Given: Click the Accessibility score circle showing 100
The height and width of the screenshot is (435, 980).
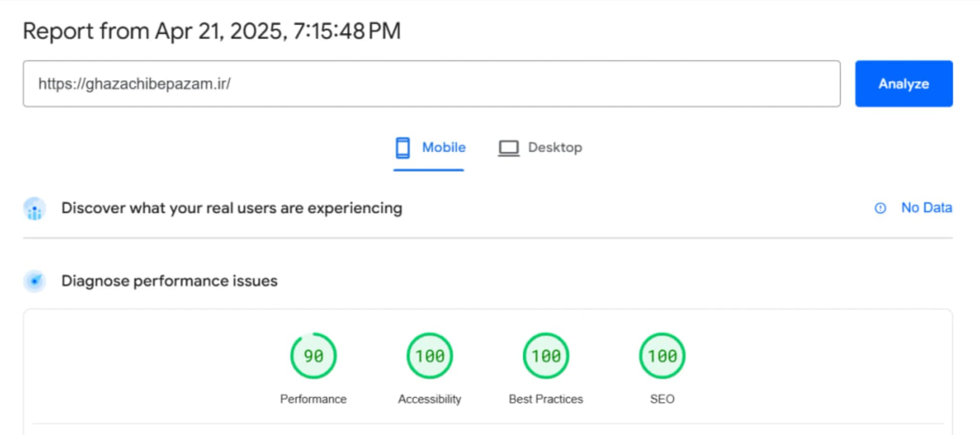Looking at the screenshot, I should click(430, 356).
